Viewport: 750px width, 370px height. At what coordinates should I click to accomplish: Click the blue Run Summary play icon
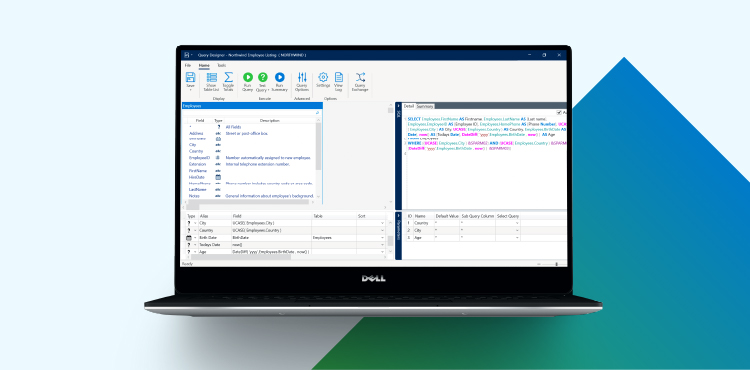(x=280, y=77)
